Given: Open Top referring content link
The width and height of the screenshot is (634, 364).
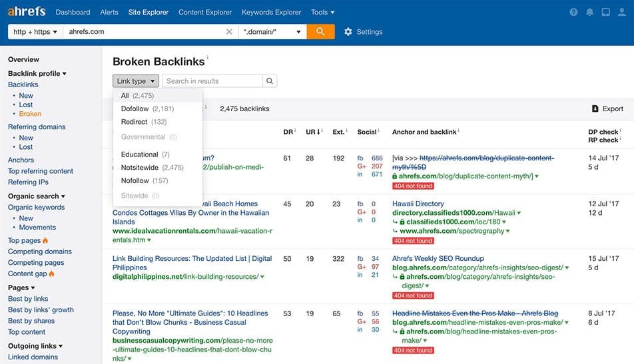Looking at the screenshot, I should [41, 171].
